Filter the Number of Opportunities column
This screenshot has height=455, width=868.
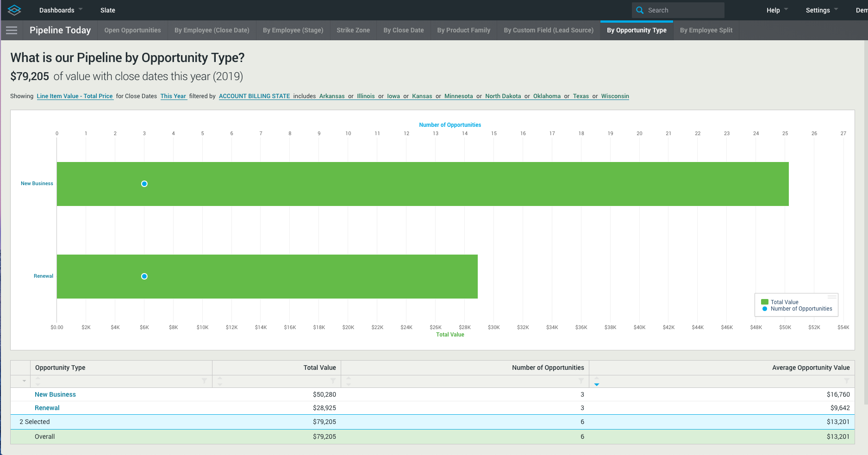coord(581,381)
